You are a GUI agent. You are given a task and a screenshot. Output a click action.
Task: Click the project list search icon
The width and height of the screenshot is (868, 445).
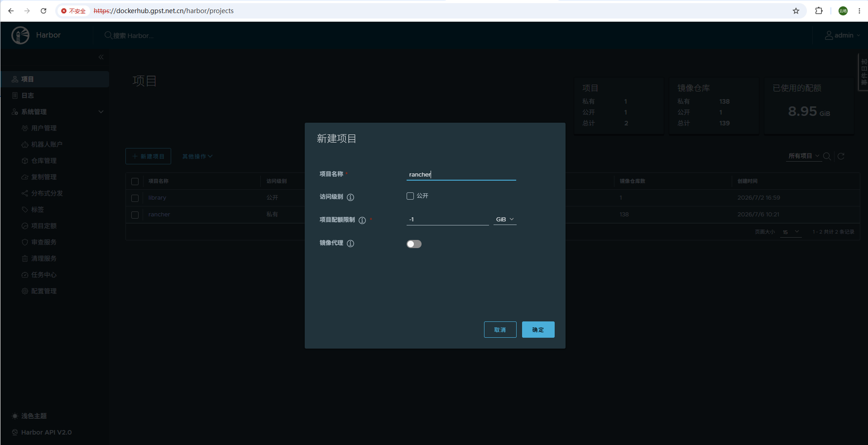(827, 156)
